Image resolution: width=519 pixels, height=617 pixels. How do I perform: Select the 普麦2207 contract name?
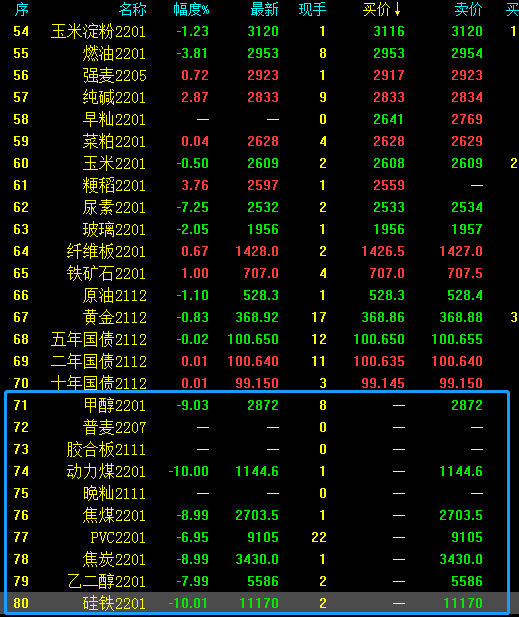[114, 427]
